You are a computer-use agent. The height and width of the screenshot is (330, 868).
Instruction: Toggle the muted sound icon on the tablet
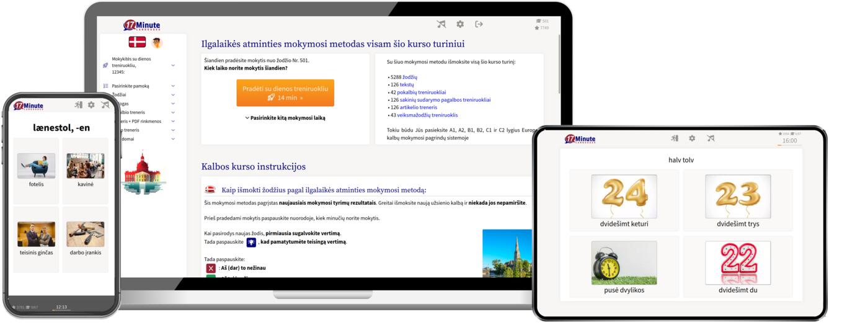(711, 138)
